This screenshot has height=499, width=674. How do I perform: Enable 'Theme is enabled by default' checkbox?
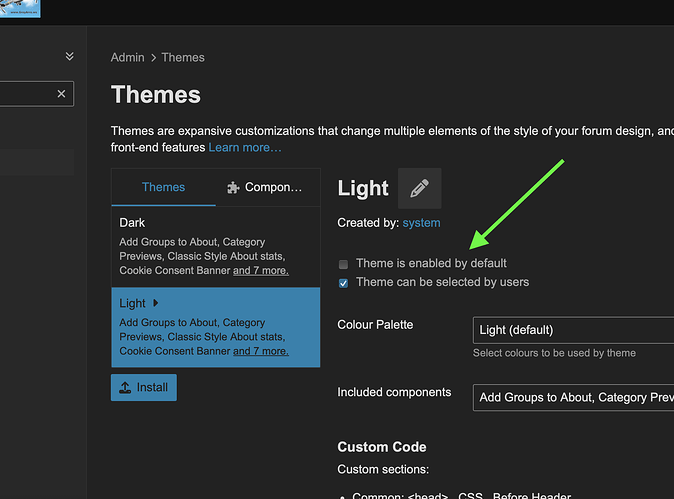click(x=343, y=264)
